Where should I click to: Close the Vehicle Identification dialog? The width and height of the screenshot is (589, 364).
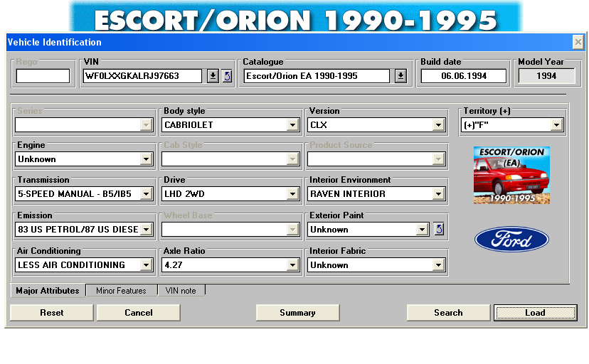point(578,42)
